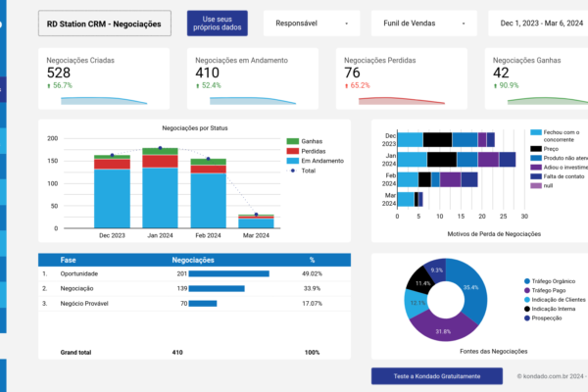Toggle the Total dot legend entry
Image resolution: width=588 pixels, height=392 pixels.
291,171
